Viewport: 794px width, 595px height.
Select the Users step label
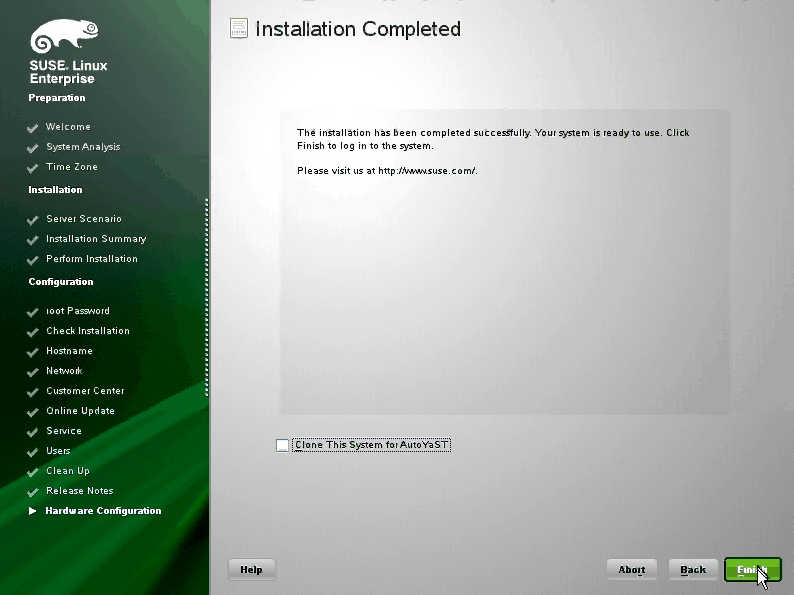58,451
